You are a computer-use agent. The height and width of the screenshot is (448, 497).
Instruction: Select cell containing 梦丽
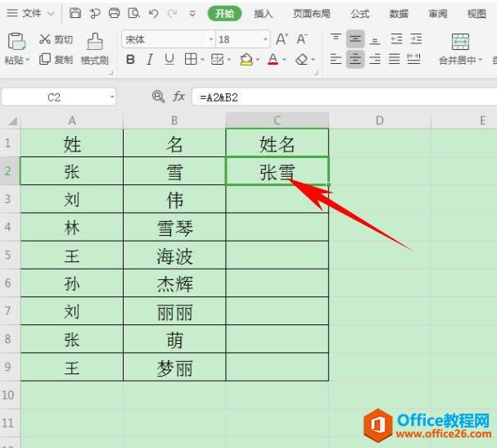[174, 367]
